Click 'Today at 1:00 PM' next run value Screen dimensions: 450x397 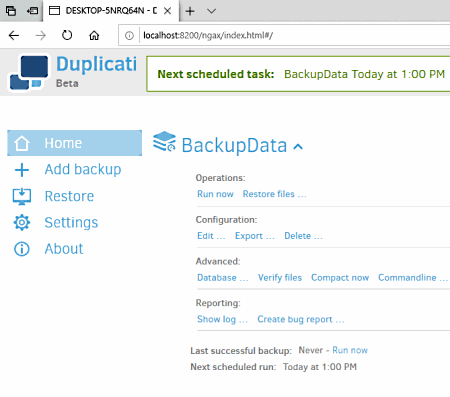tap(320, 367)
